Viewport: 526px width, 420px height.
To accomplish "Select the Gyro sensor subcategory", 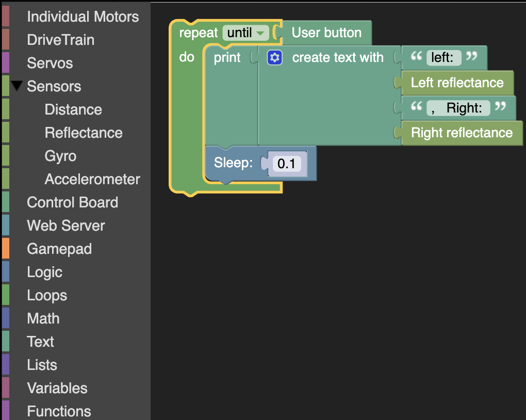I will [x=60, y=156].
